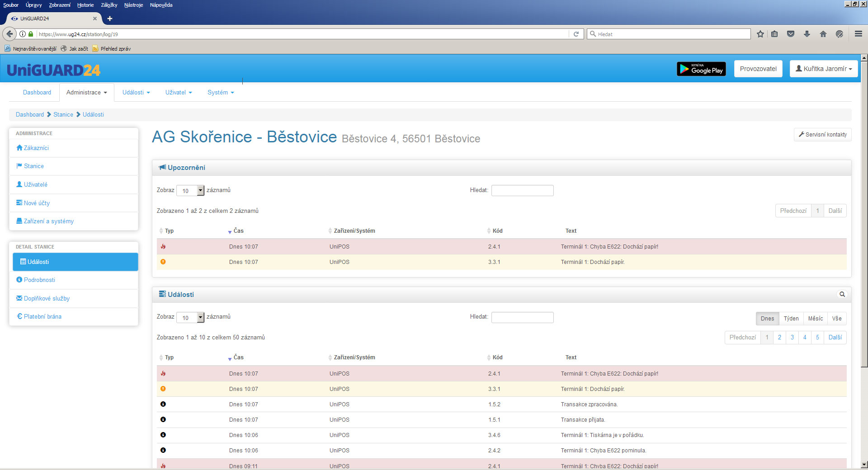Click the search magnifier icon in Události panel
Image resolution: width=868 pixels, height=470 pixels.
842,294
